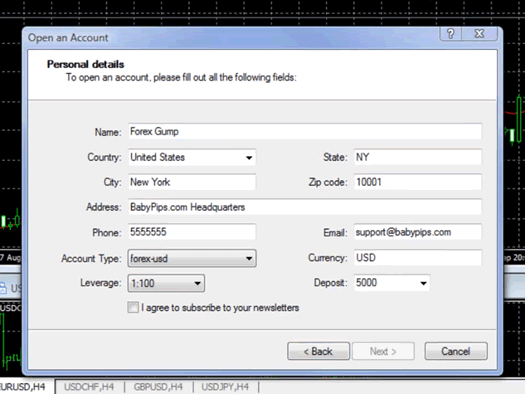Click the Next button
This screenshot has width=525, height=394.
(x=383, y=351)
